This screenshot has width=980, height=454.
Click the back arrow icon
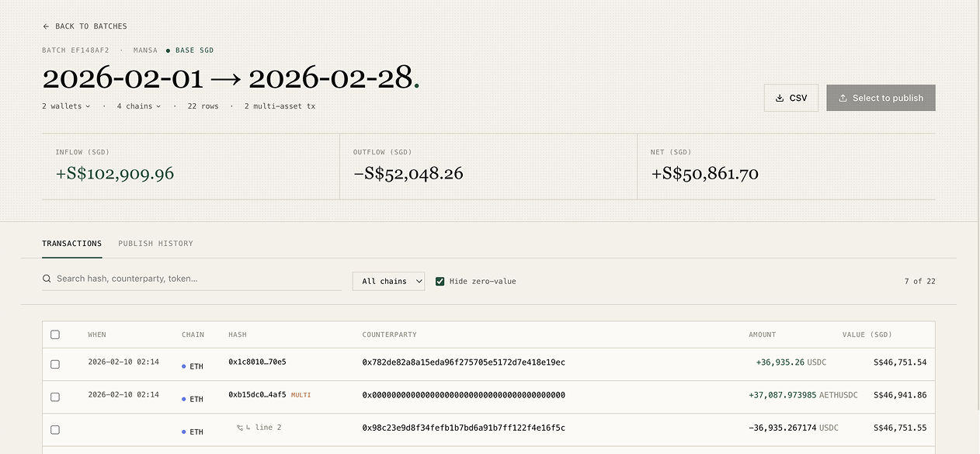(46, 26)
